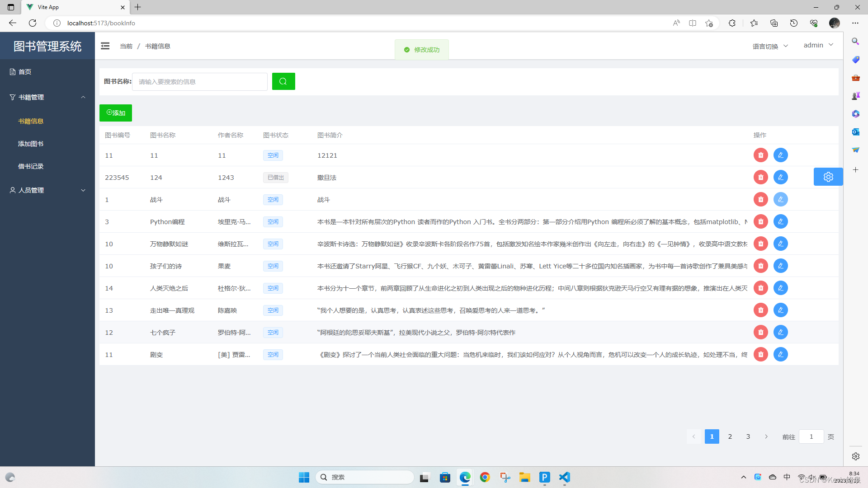
Task: Edit the 七个疯子 book entry
Action: point(781,332)
